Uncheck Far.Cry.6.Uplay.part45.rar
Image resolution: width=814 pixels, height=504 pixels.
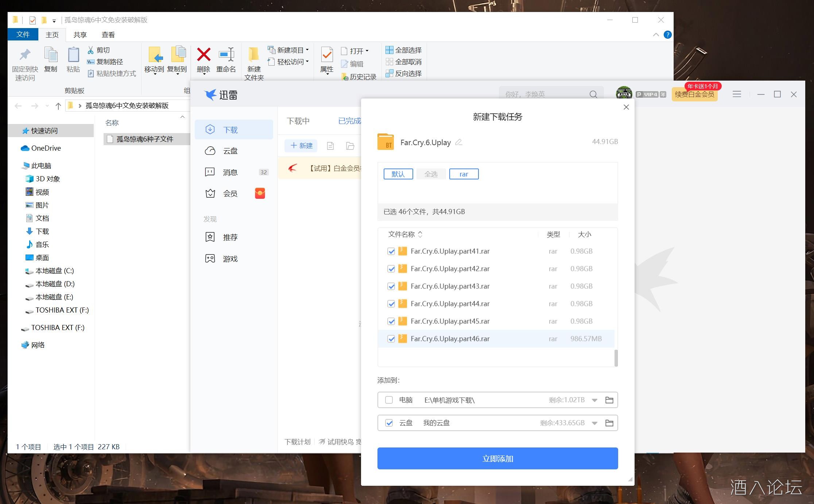391,321
